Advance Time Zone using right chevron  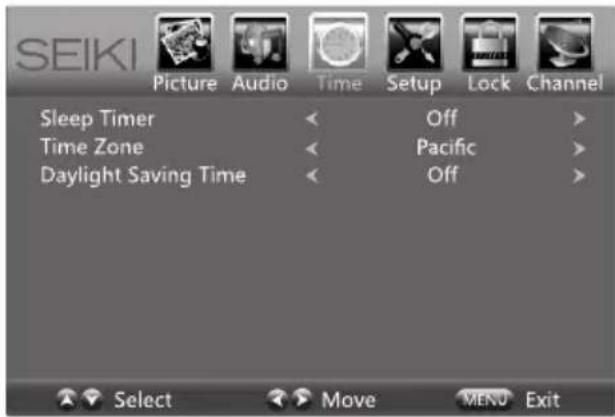[x=579, y=148]
